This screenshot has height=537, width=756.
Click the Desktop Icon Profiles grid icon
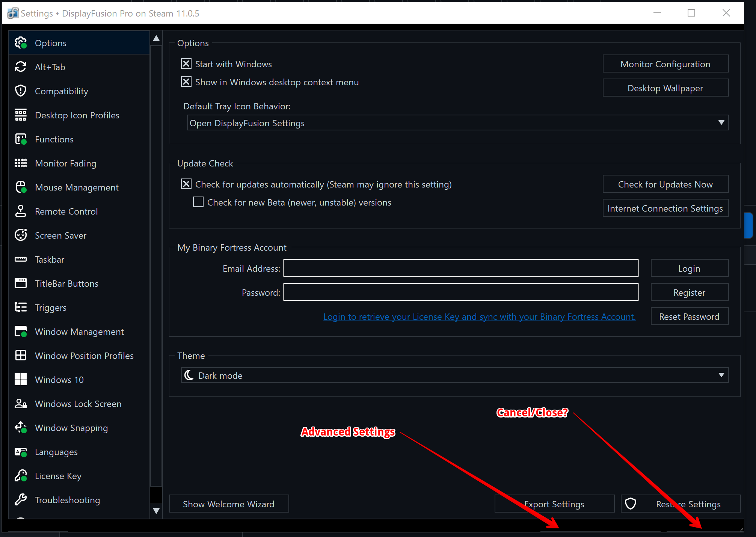[21, 115]
